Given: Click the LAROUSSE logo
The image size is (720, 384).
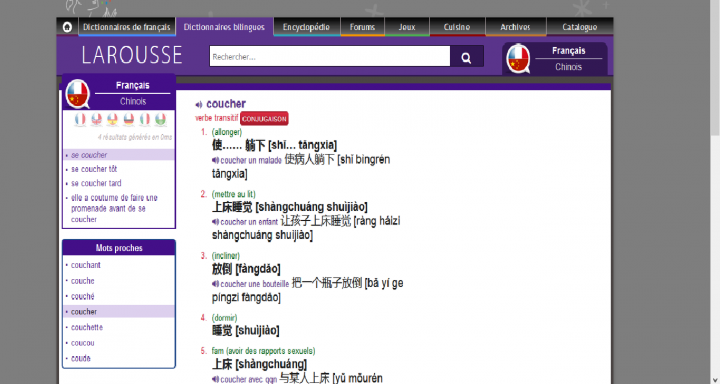Looking at the screenshot, I should coord(132,55).
